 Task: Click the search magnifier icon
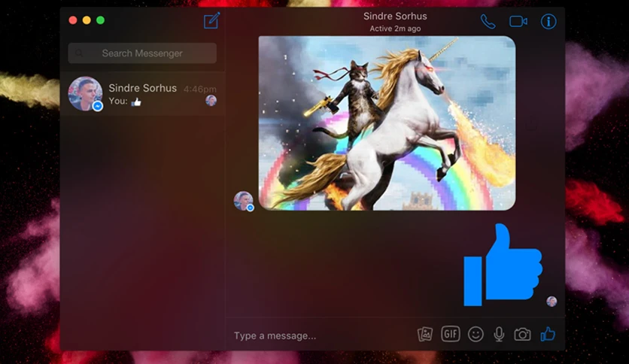click(x=79, y=53)
